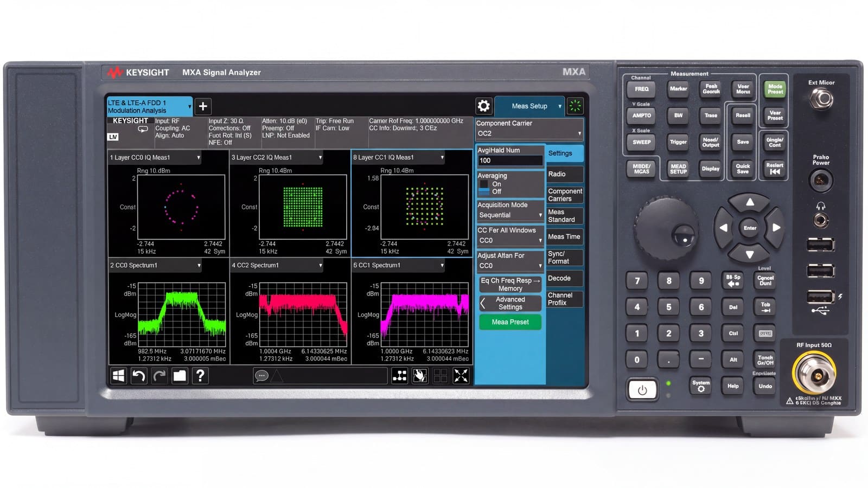Open 8 Layer CC1 IQ Meas1 window dropdown
Viewport: 868px width, 488px height.
click(399, 157)
